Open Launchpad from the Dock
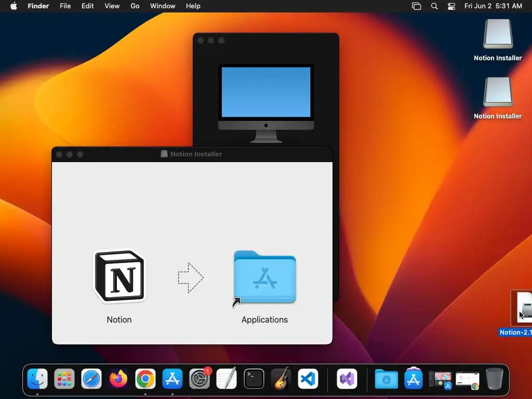Screen dimensions: 532x399 (64, 379)
